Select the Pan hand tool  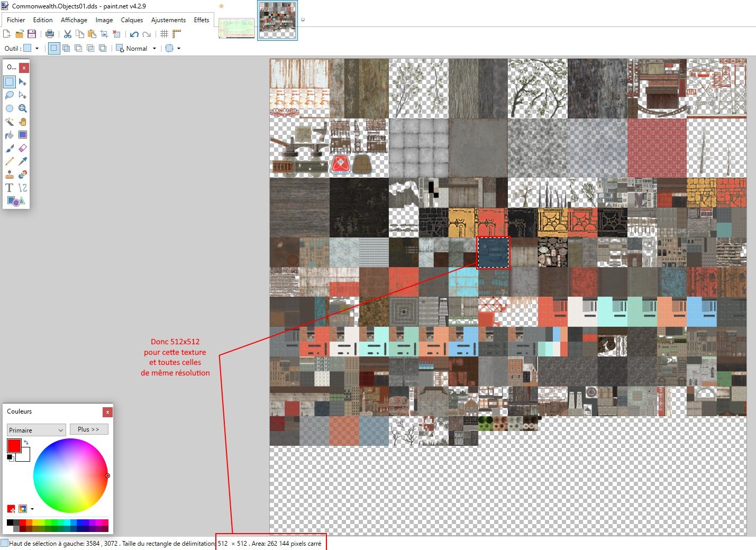(23, 122)
